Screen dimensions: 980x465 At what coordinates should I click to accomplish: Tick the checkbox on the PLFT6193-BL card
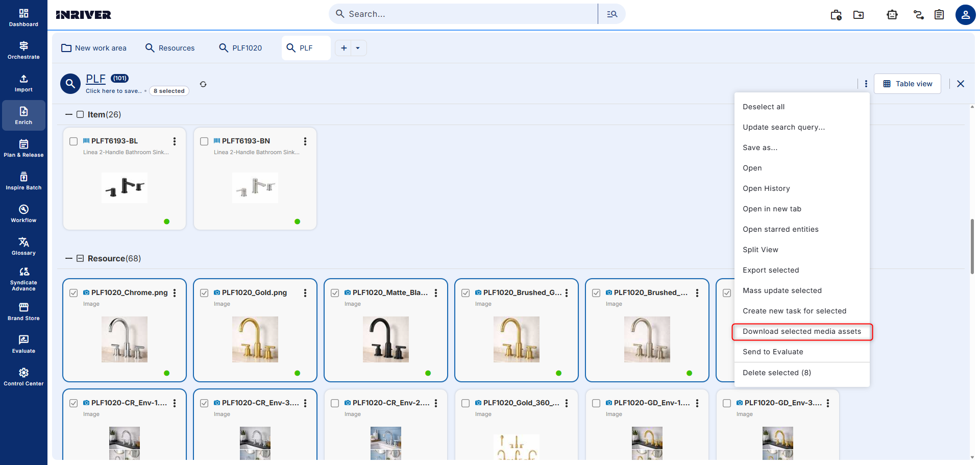click(73, 141)
